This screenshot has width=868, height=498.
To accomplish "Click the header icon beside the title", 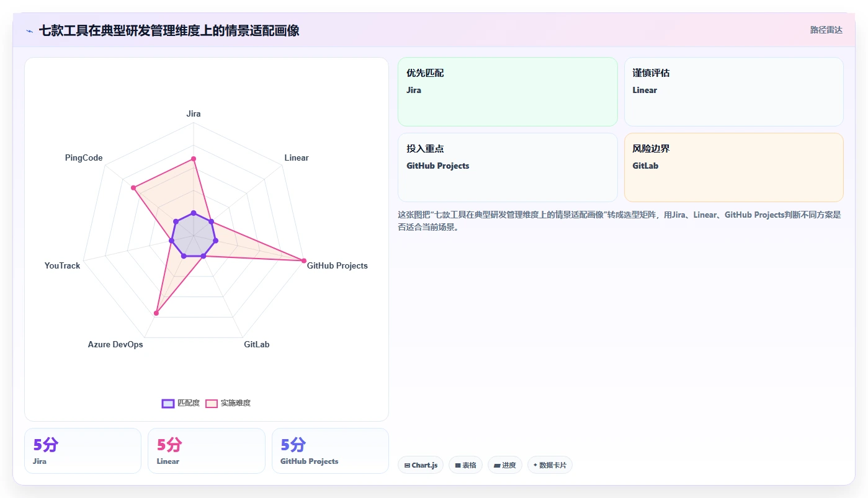I will tap(30, 30).
